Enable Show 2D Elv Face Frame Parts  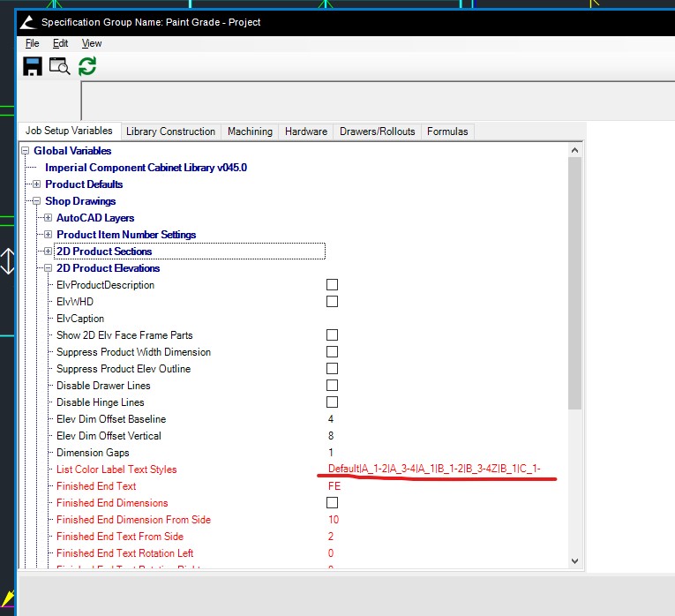click(x=332, y=335)
